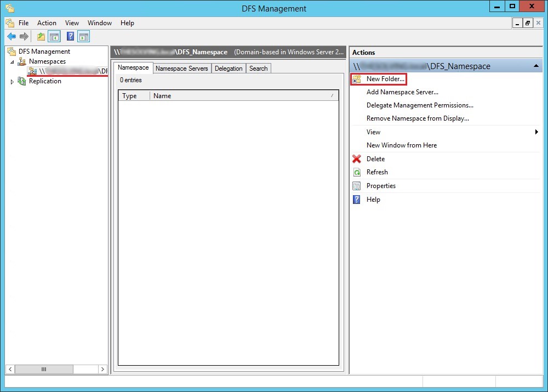Open the Window menu

[100, 23]
